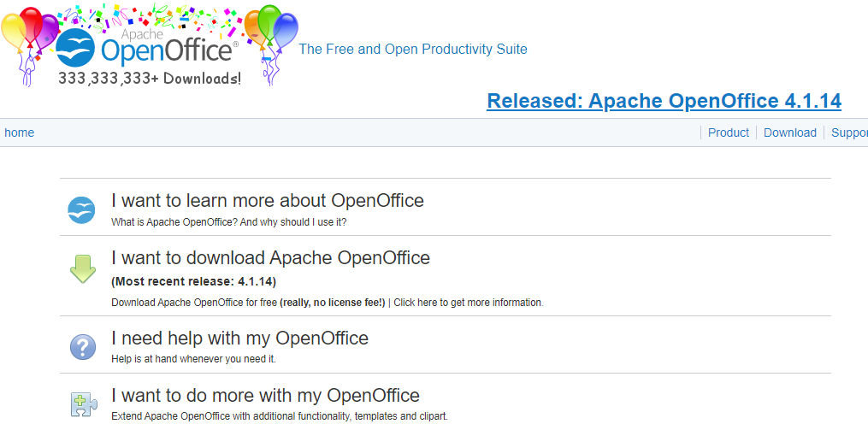Click the green download arrow icon
The width and height of the screenshot is (868, 424).
coord(82,269)
